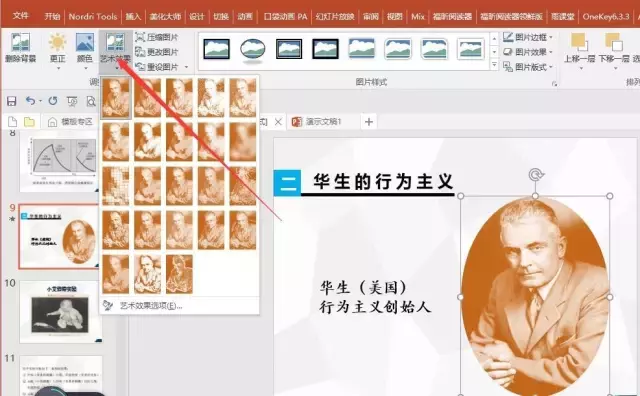
Task: Select slide 11 thumbnail
Action: point(60,376)
